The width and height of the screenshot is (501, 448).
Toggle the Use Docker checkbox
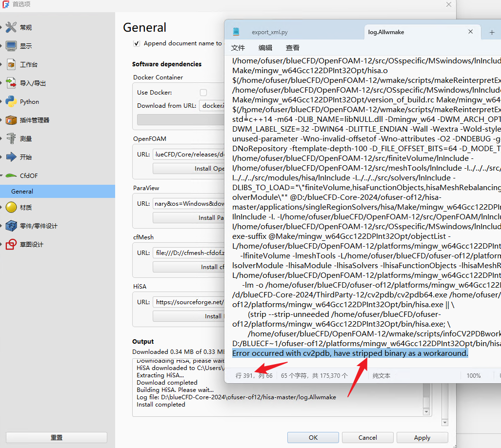click(x=203, y=93)
